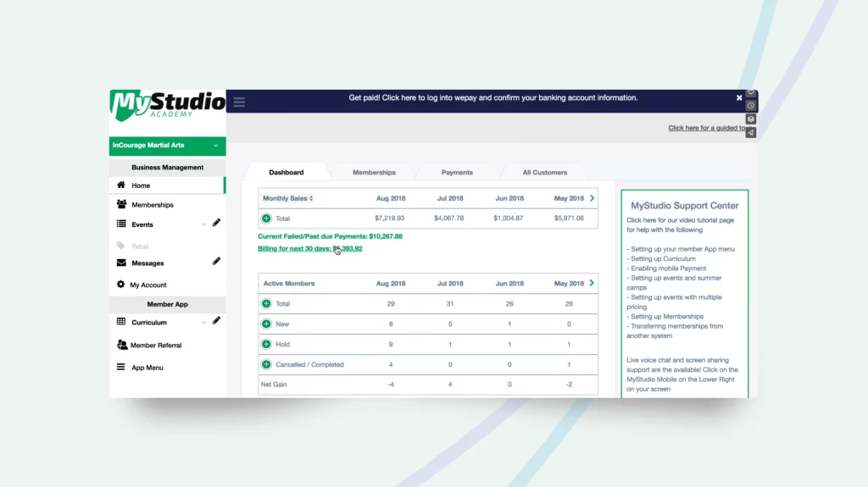Click Aug 2018 Total members value 29
The image size is (868, 487).
coord(391,304)
